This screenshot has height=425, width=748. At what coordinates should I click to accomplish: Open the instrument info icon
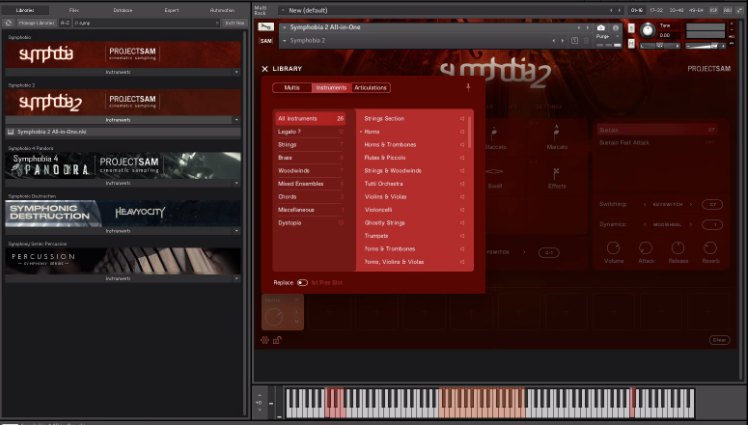615,28
